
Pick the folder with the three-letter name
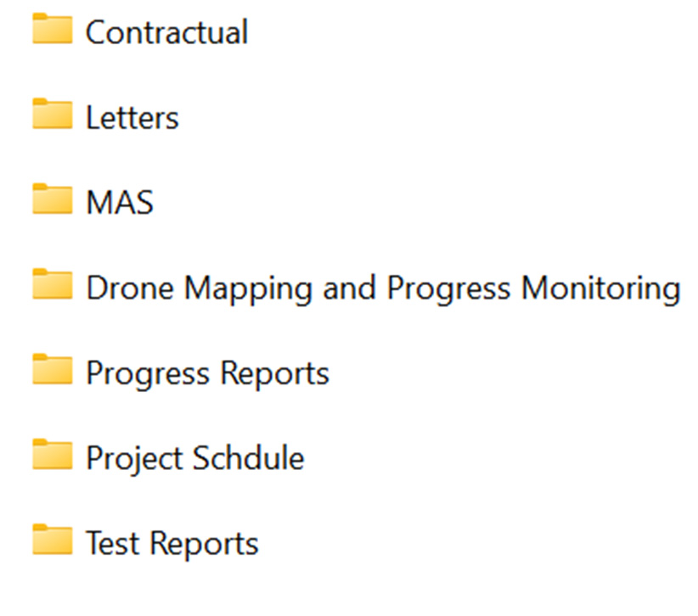pos(120,203)
